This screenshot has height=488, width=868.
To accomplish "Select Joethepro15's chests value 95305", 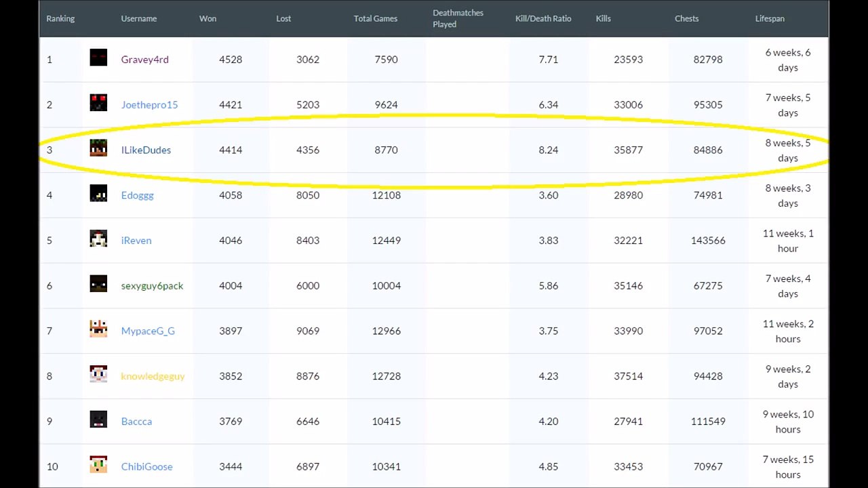I will click(708, 105).
